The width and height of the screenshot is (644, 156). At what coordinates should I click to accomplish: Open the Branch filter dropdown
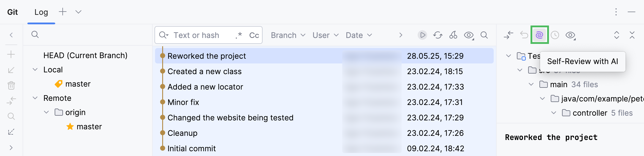(x=288, y=35)
